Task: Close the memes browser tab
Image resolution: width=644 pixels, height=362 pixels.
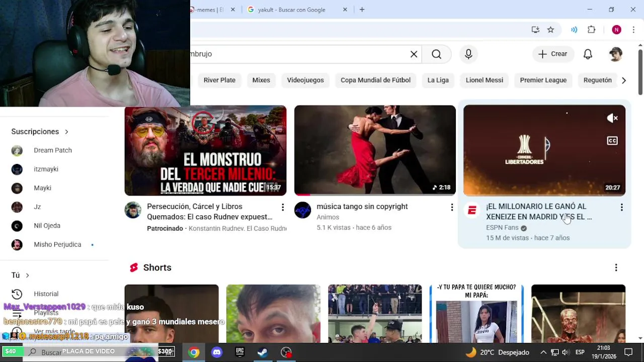Action: [232, 10]
